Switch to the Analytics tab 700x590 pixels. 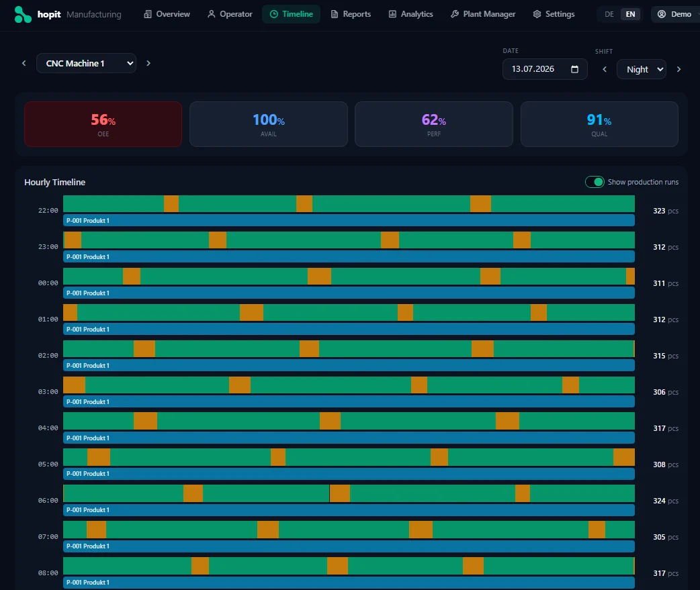(x=410, y=14)
